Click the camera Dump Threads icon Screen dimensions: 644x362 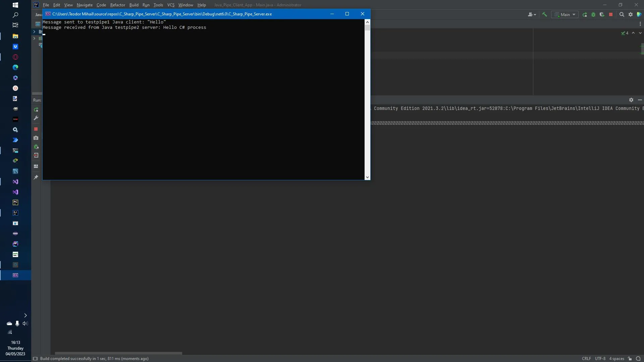point(36,138)
